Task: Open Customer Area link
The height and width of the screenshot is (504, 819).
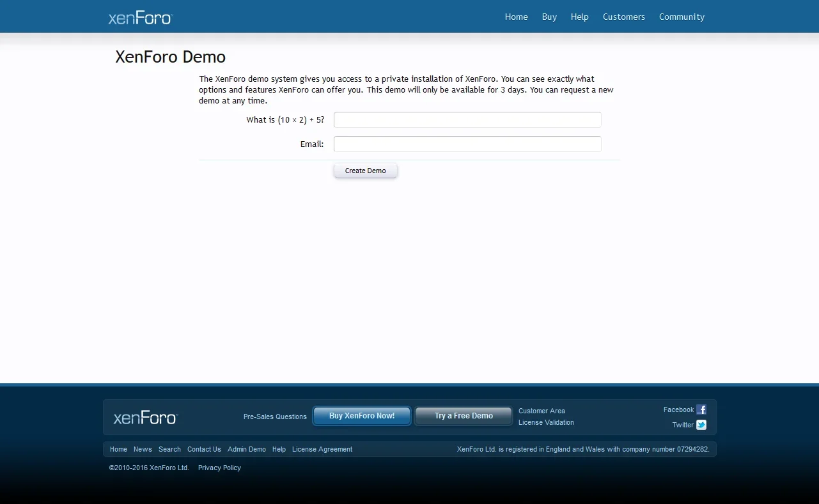Action: pos(542,411)
